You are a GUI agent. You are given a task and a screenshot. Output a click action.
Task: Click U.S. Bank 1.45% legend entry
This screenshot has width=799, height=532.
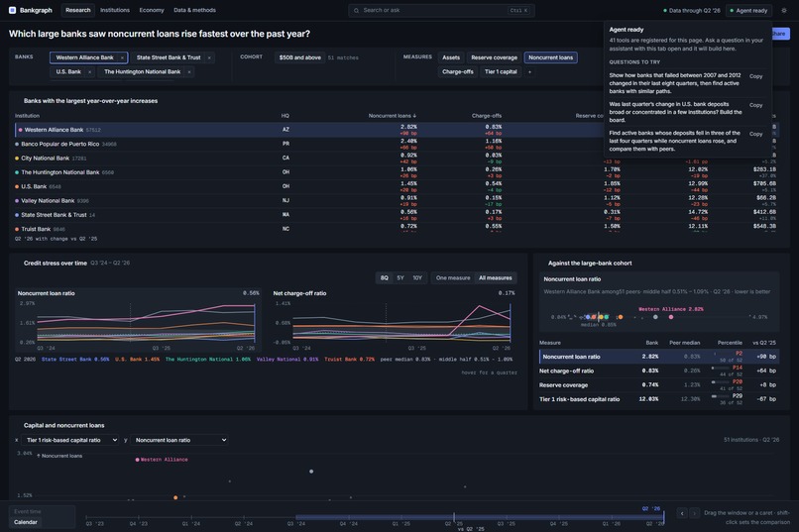(x=137, y=360)
